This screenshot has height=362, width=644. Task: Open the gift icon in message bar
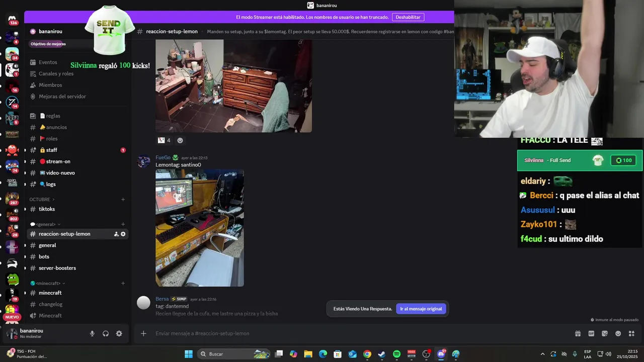point(578,333)
